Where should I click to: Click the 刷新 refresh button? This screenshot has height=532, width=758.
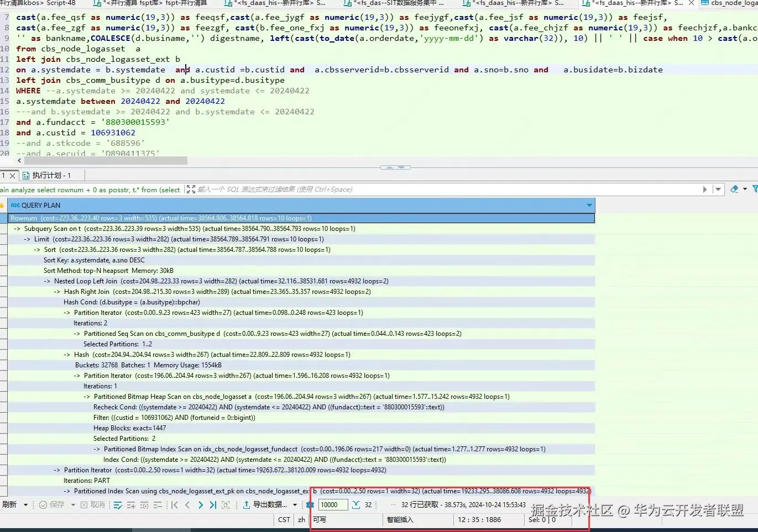pos(10,505)
